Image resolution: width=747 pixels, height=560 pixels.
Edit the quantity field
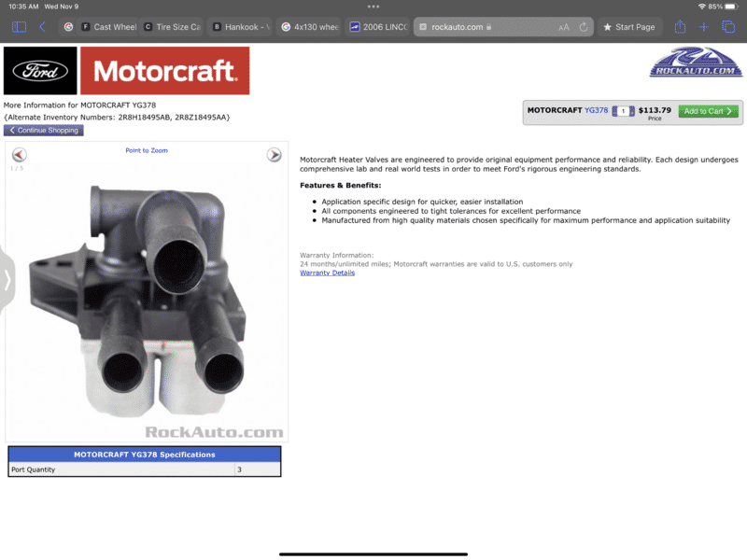623,111
